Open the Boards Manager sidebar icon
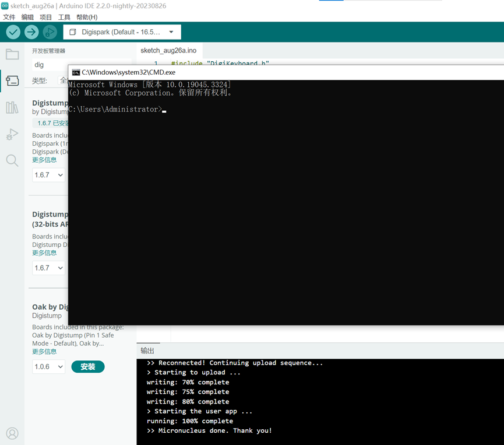The height and width of the screenshot is (445, 504). pyautogui.click(x=12, y=80)
